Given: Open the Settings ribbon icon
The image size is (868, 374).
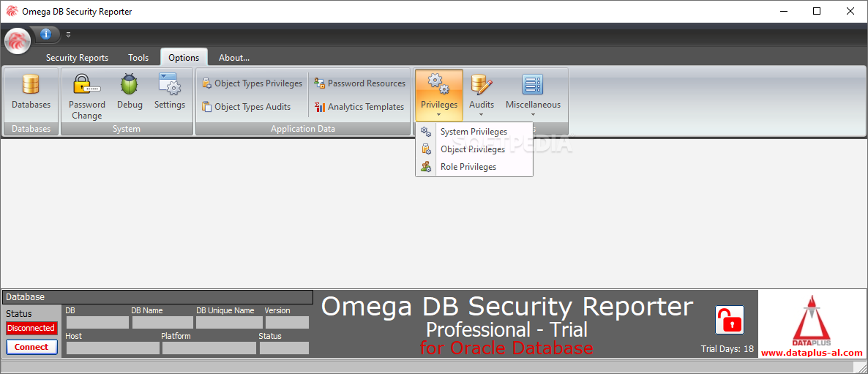Looking at the screenshot, I should point(169,93).
